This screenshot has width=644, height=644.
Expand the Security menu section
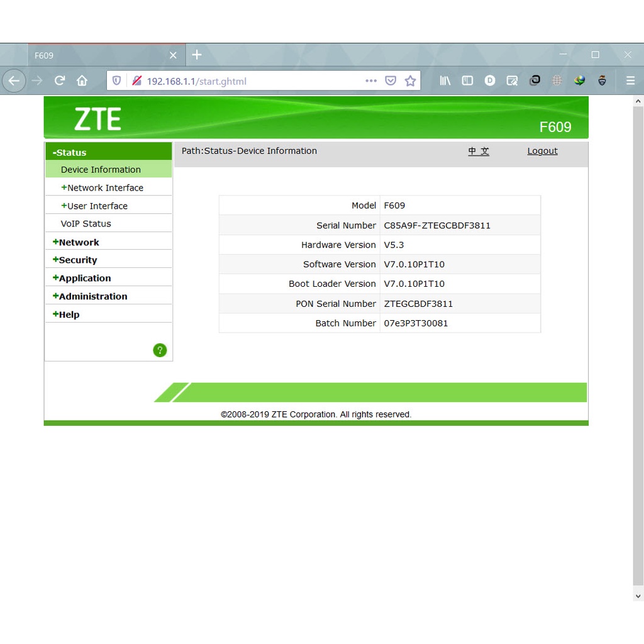(77, 260)
